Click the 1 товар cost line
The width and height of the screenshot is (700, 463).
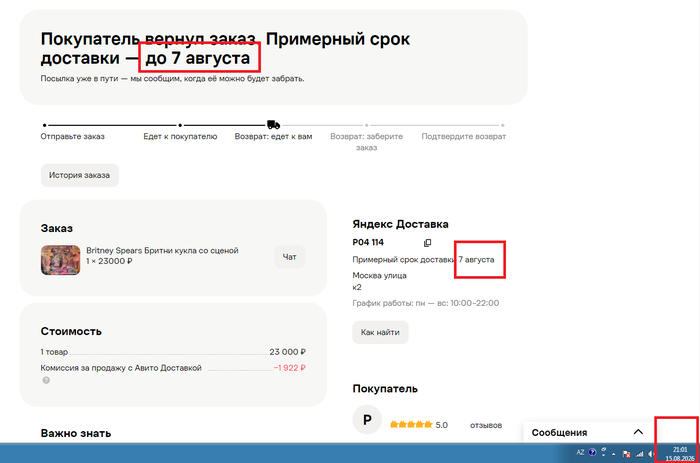tap(54, 352)
